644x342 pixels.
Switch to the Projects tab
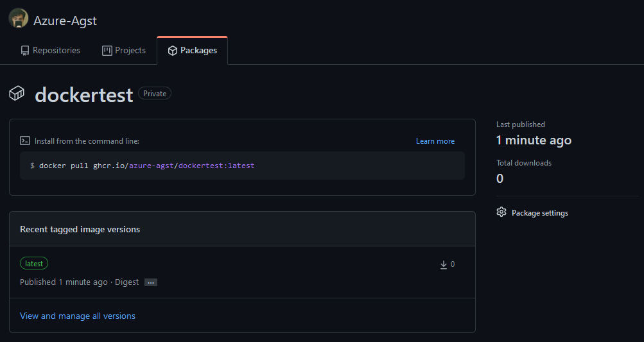(x=124, y=51)
